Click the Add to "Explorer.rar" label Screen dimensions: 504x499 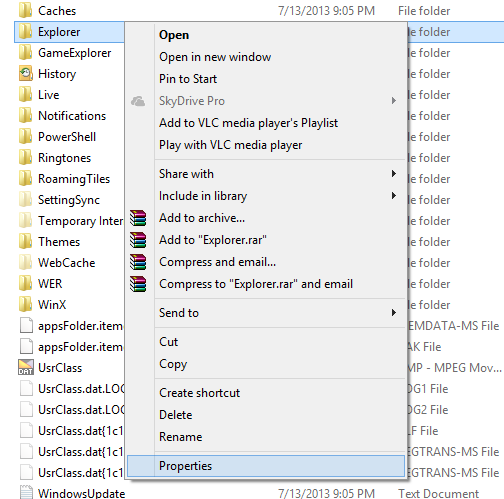click(x=213, y=240)
